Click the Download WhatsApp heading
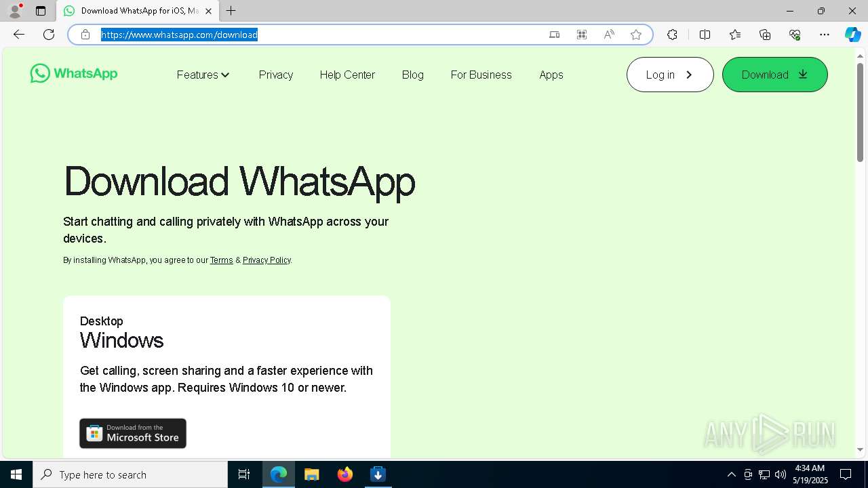 coord(239,182)
